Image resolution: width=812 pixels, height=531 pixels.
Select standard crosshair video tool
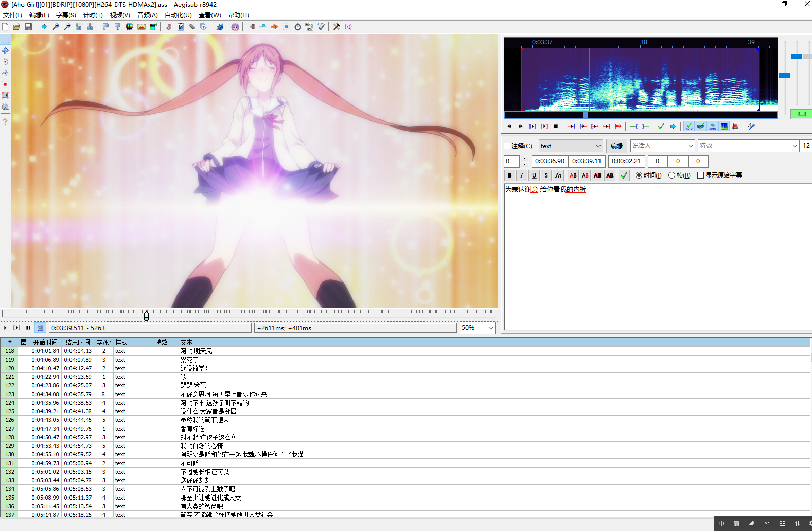point(5,40)
